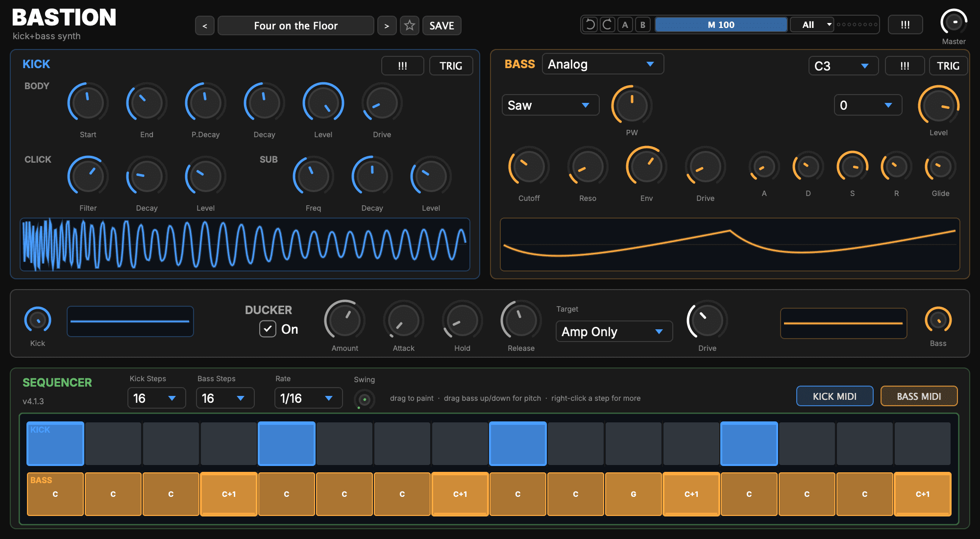Save preset with SAVE button

point(441,25)
